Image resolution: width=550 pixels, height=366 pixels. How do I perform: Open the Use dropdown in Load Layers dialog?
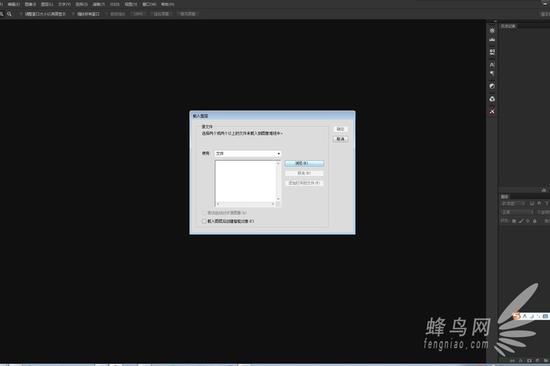248,154
